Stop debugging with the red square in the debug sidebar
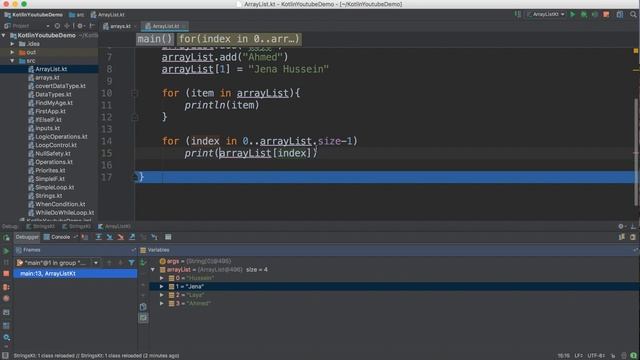This screenshot has height=360, width=640. [x=6, y=273]
